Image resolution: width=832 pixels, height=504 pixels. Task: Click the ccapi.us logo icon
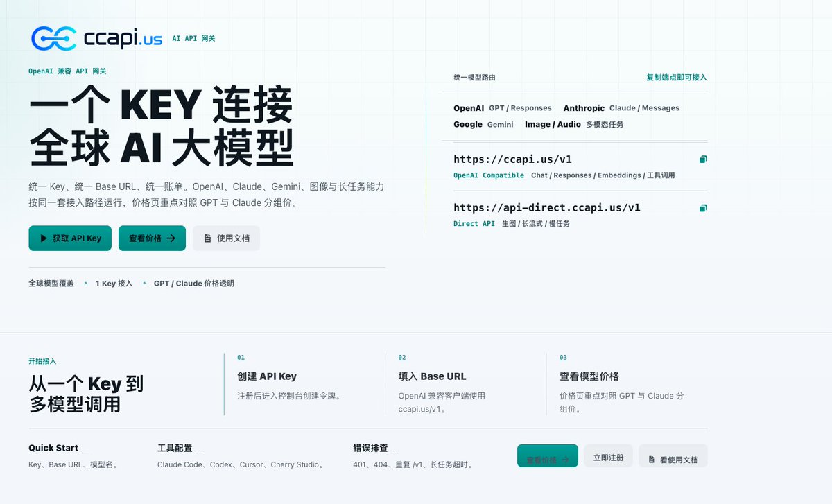pyautogui.click(x=53, y=38)
